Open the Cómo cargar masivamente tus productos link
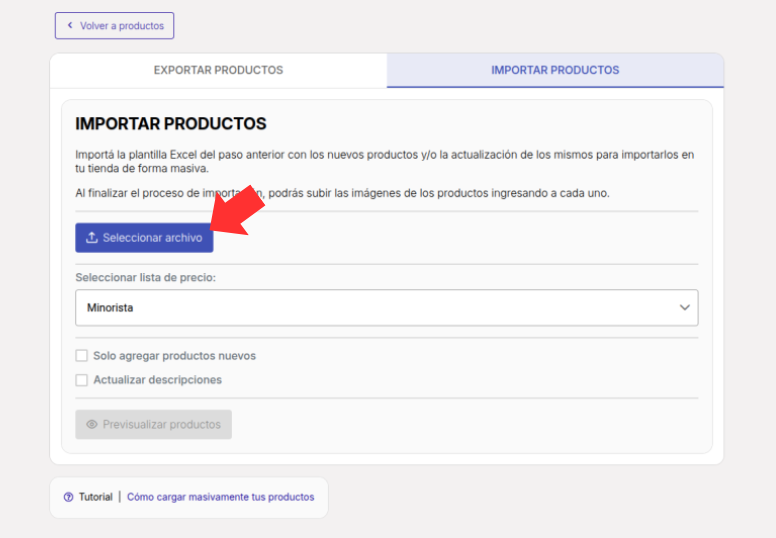This screenshot has height=538, width=776. [x=221, y=497]
